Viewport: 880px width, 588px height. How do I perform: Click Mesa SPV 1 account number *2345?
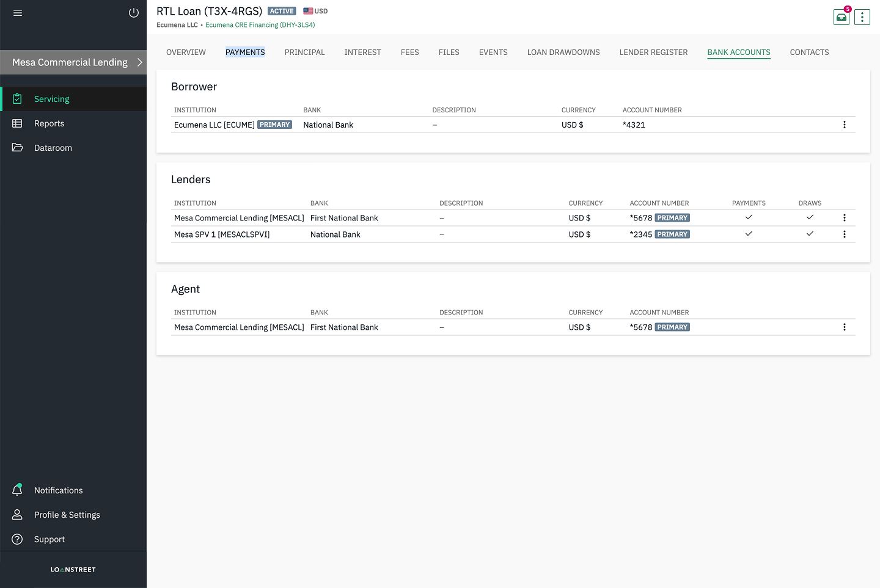point(641,234)
